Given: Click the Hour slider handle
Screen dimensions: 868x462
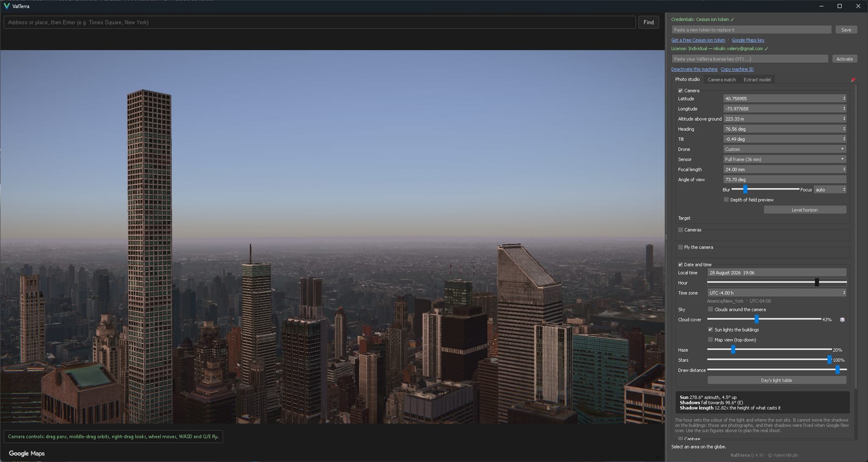Looking at the screenshot, I should pyautogui.click(x=816, y=283).
